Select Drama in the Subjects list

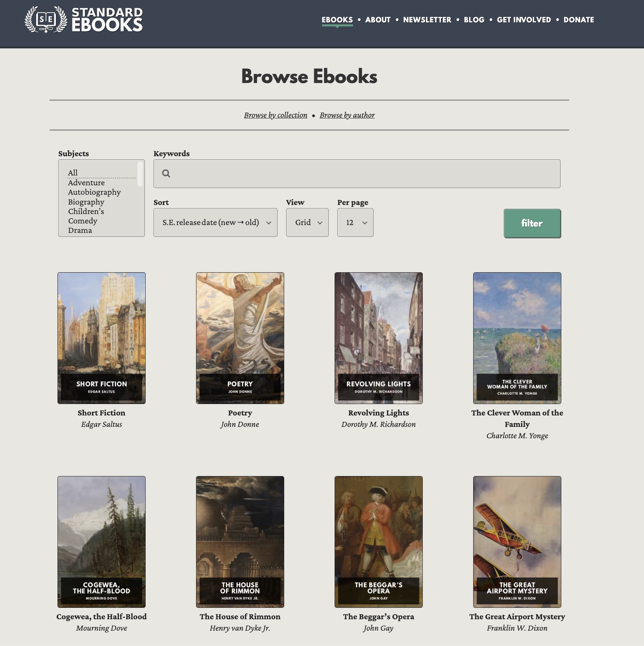tap(102, 230)
